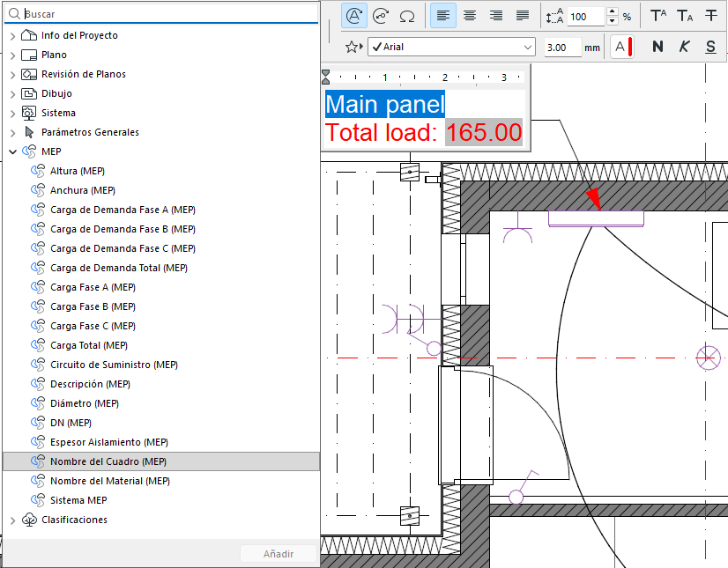728x568 pixels.
Task: Open the star Favorites icon
Action: coord(353,47)
